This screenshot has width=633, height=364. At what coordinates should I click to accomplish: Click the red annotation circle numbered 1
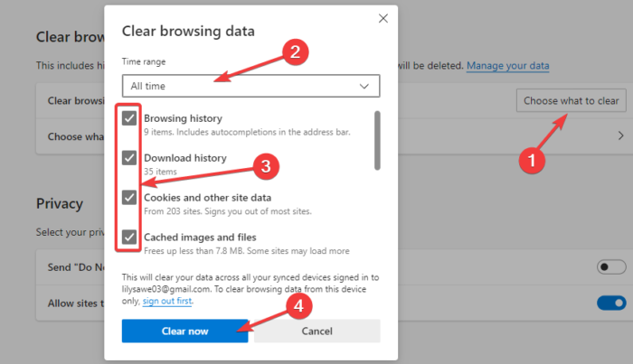coord(532,159)
